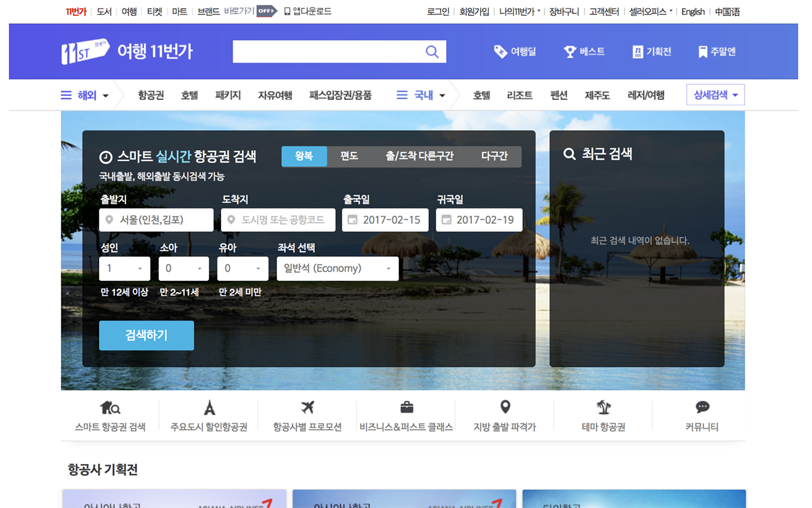Click 지방 출발 파격가 pin icon

click(505, 407)
